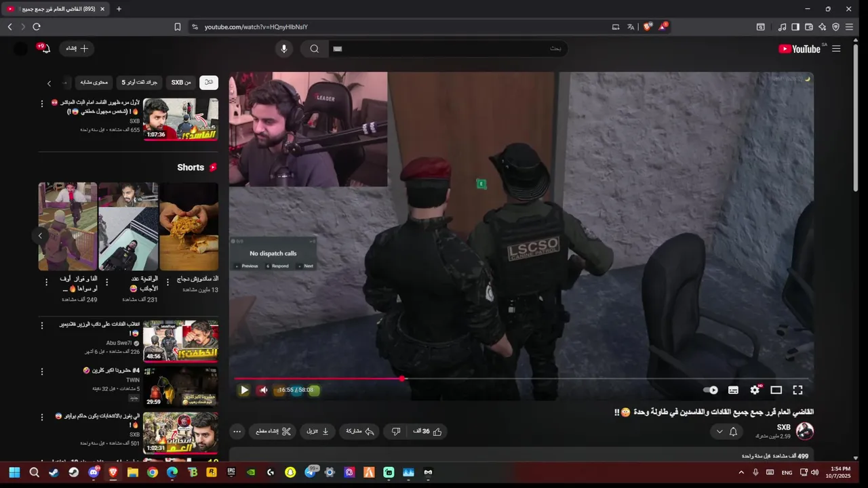868x488 pixels.
Task: Toggle the autoplay switch in the player
Action: (710, 390)
